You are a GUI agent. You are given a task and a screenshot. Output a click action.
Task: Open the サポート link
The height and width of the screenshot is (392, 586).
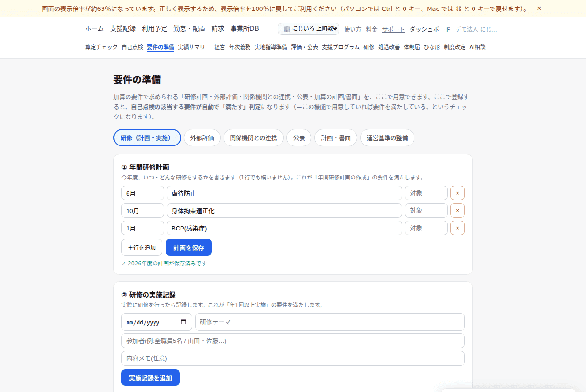coord(393,29)
